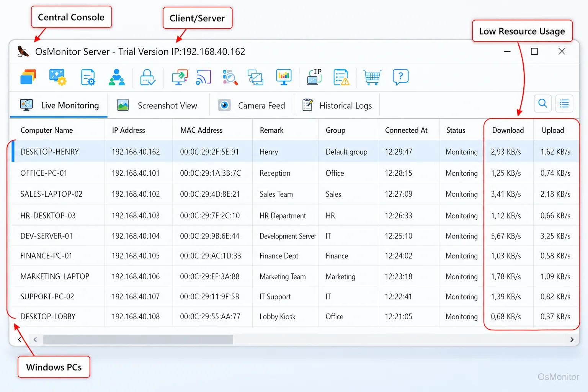Screen dimensions: 588x392
Task: Click the 2,18 KB/s upload value
Action: 555,194
